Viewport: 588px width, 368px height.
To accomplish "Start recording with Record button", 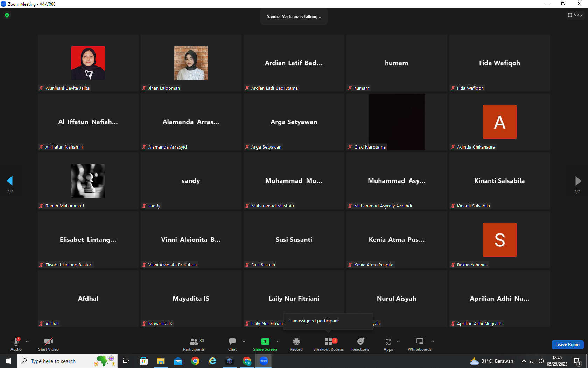I will tap(296, 344).
